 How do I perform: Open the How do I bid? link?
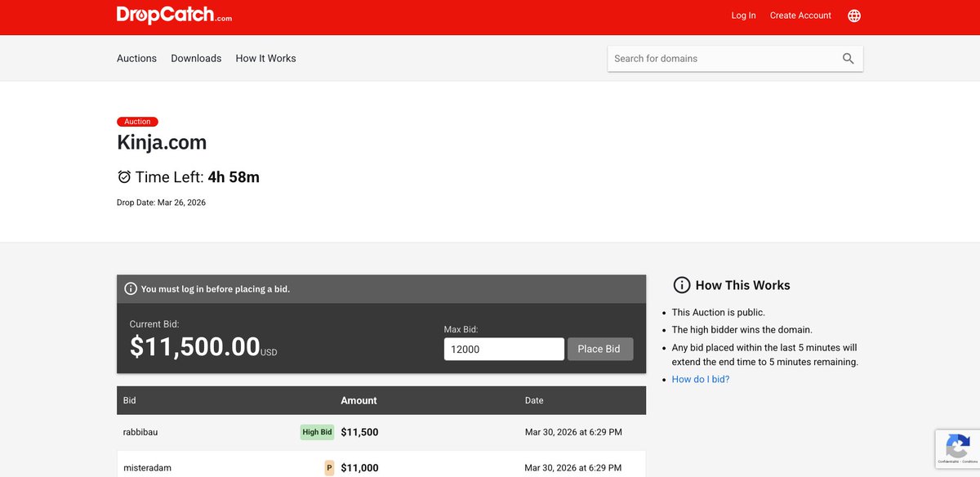[x=701, y=379]
